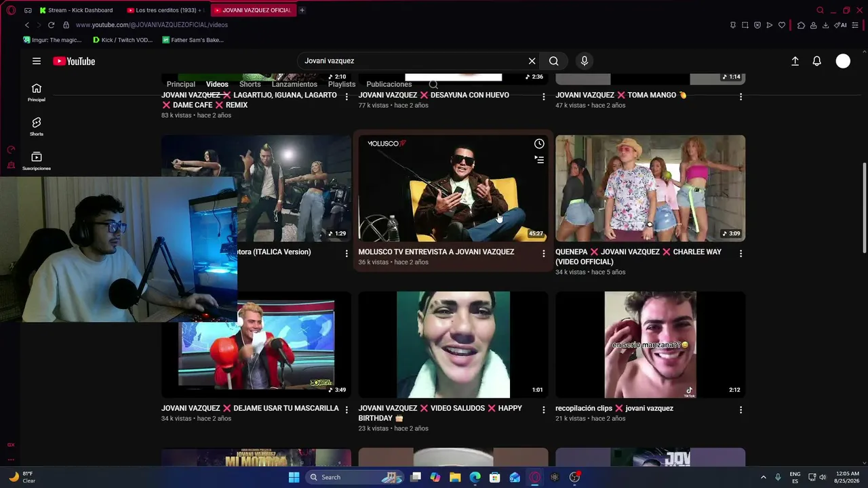Screen dimensions: 868x488
Task: Add Molusco TV interview to queue
Action: click(x=539, y=160)
